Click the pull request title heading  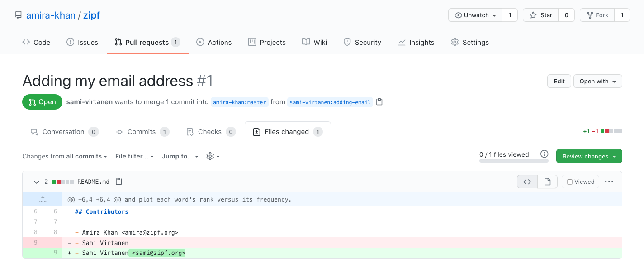click(x=118, y=81)
